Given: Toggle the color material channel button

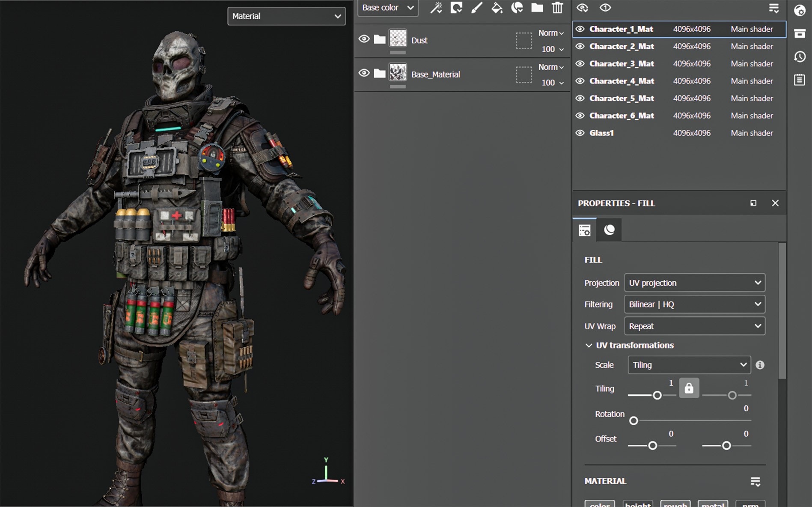Looking at the screenshot, I should pyautogui.click(x=599, y=504).
